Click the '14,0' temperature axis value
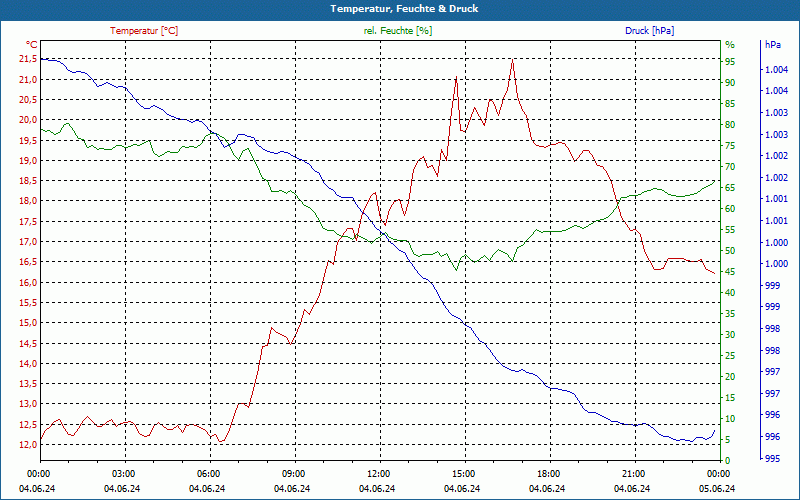The height and width of the screenshot is (500, 800). [x=28, y=363]
